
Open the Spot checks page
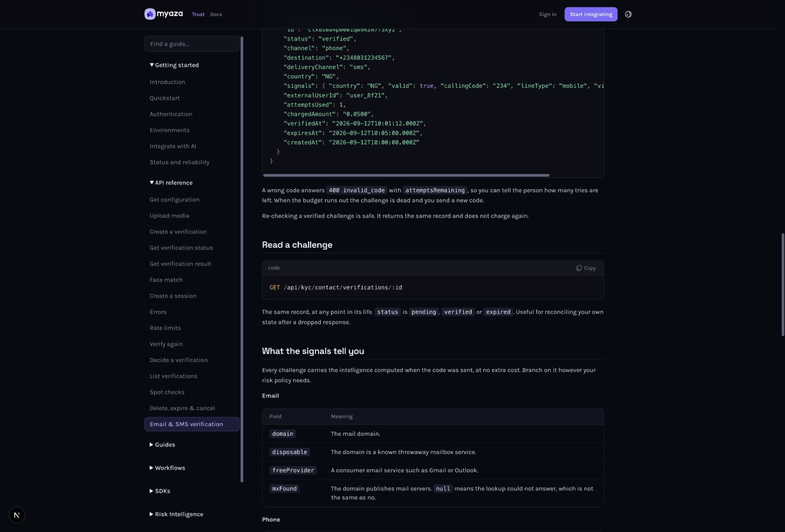coord(167,393)
